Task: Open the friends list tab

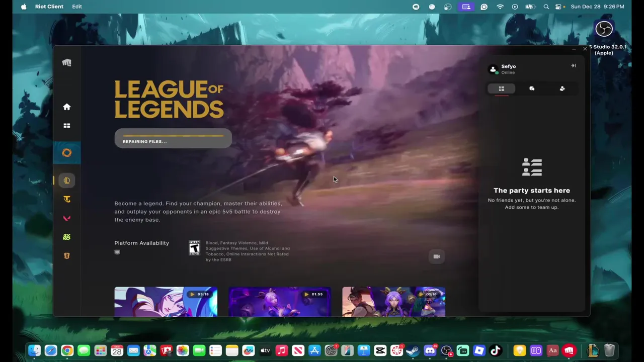Action: [x=501, y=88]
